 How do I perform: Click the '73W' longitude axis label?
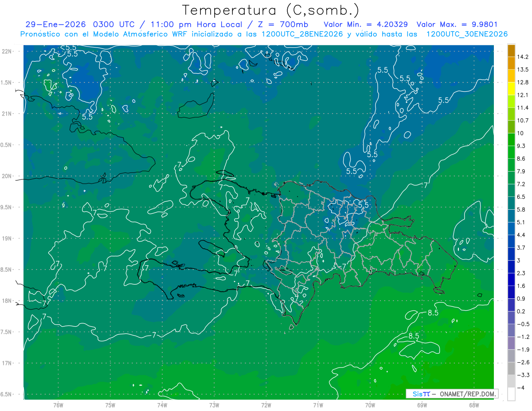(214, 405)
